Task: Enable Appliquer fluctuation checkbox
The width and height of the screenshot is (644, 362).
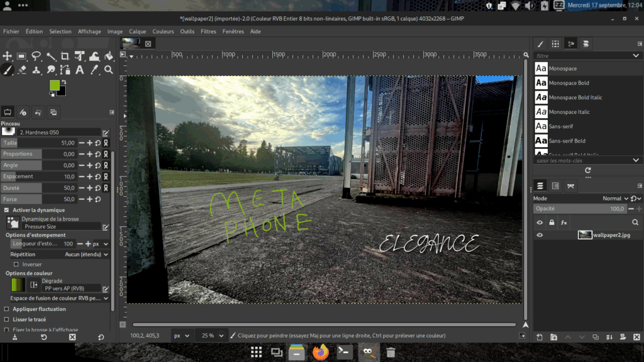Action: coord(6,309)
